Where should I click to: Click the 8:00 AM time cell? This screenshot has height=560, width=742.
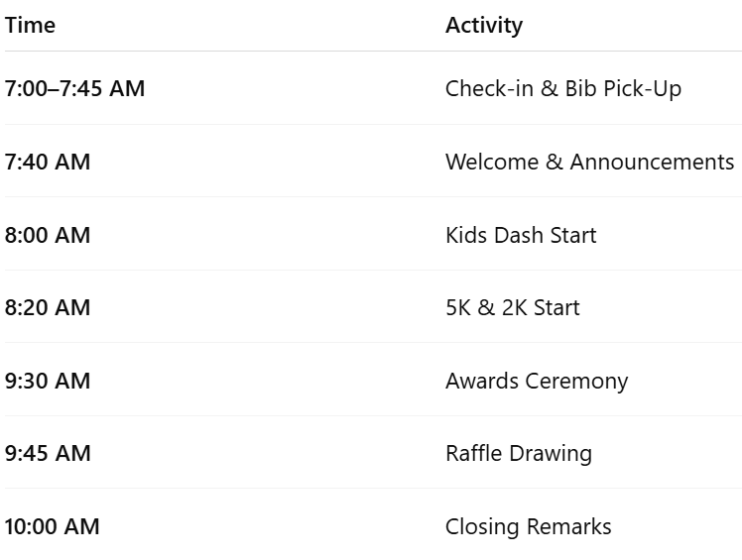[48, 235]
